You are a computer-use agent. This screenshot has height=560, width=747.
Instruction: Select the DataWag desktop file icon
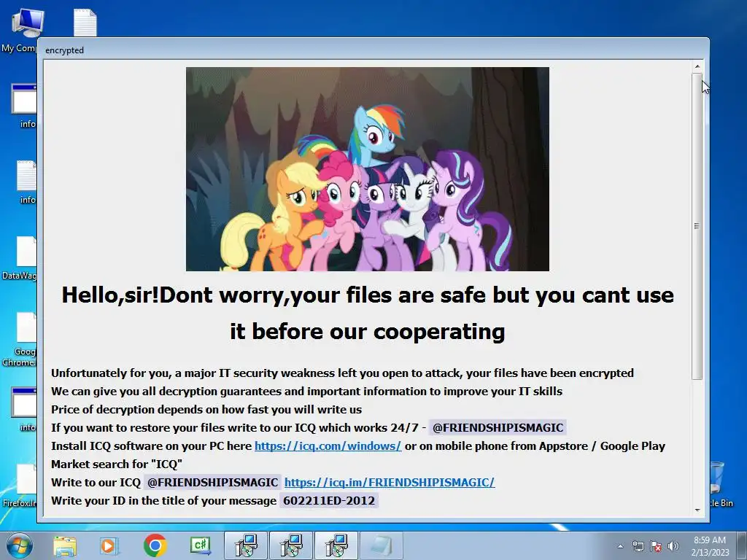(20, 258)
